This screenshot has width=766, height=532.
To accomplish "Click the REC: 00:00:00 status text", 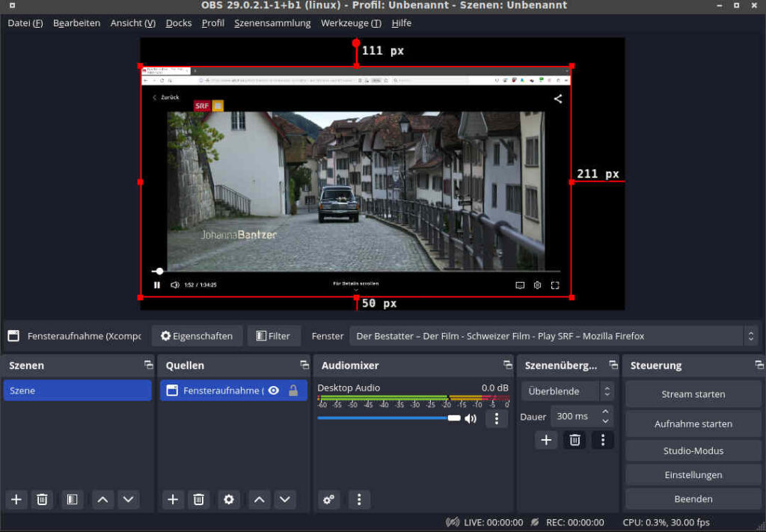I will [x=574, y=522].
